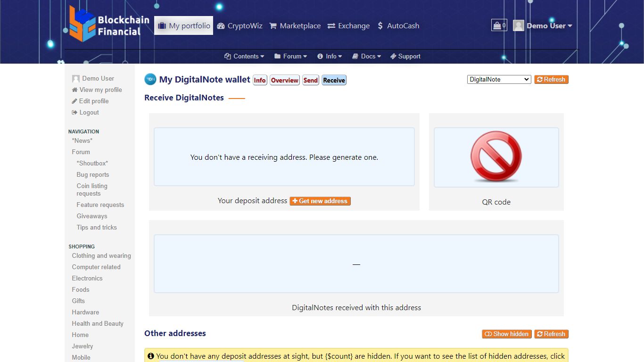The height and width of the screenshot is (362, 644).
Task: Click Logout in sidebar
Action: coord(85,112)
